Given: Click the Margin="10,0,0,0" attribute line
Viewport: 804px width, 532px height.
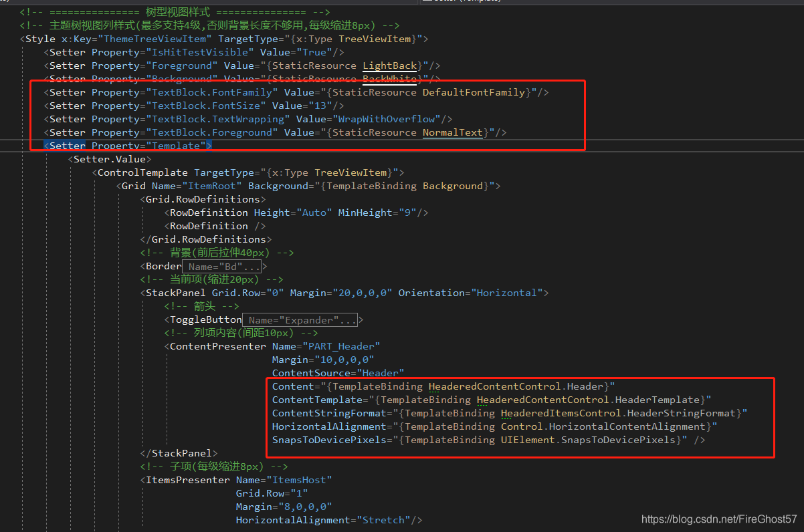Looking at the screenshot, I should tap(323, 360).
